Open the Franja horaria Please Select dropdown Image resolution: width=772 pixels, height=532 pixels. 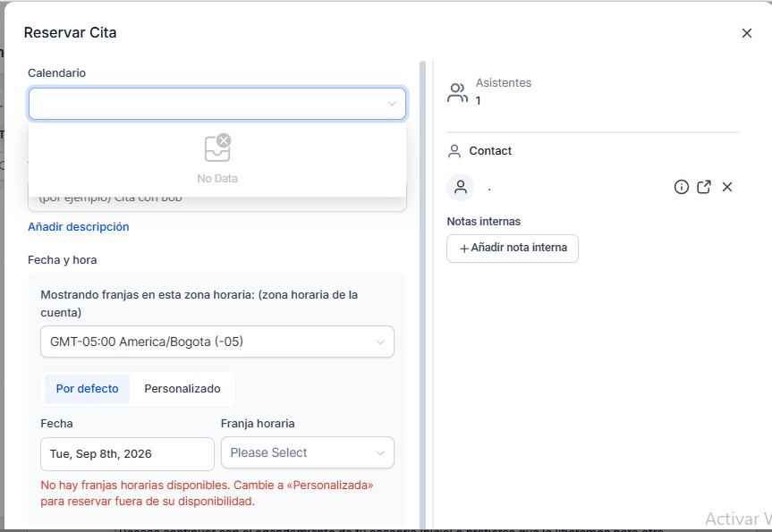click(x=307, y=452)
